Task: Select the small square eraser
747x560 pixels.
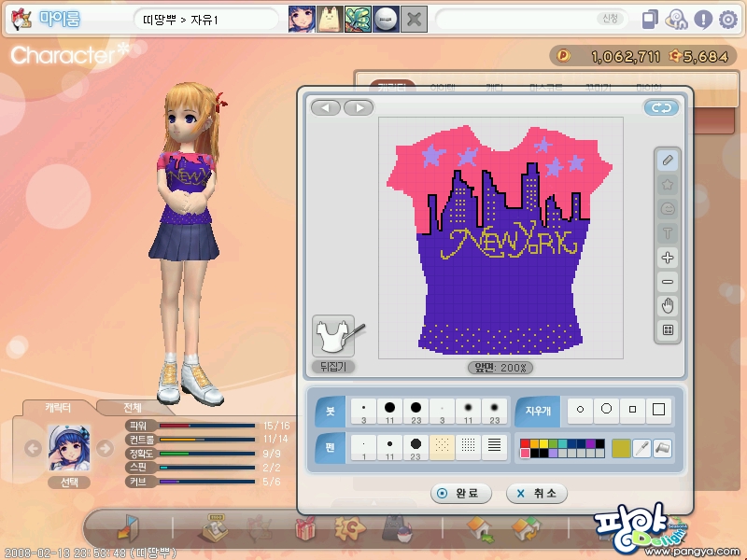Action: (x=633, y=410)
